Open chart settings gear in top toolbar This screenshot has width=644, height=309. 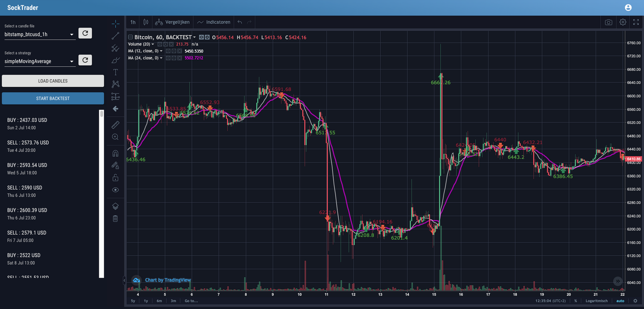(623, 22)
